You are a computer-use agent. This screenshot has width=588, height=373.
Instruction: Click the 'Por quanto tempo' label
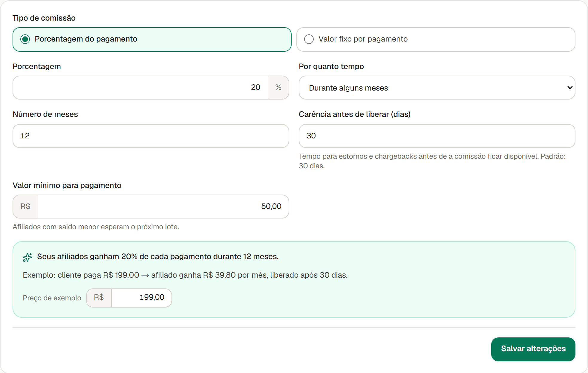(331, 66)
